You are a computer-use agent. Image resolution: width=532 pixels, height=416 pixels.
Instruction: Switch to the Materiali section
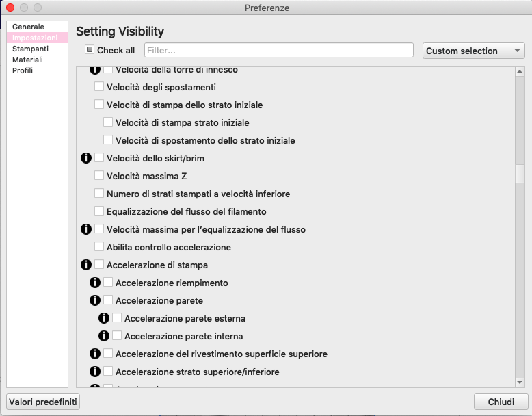click(27, 60)
